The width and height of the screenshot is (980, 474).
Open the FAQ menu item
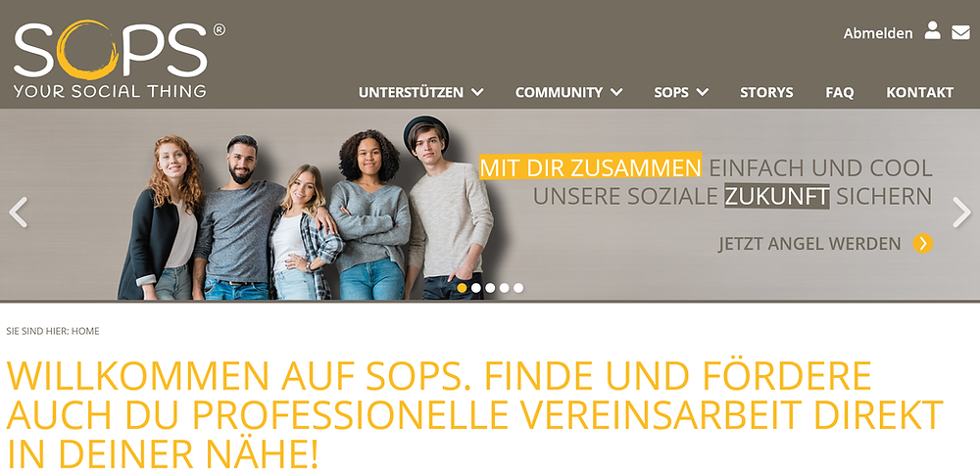(840, 92)
